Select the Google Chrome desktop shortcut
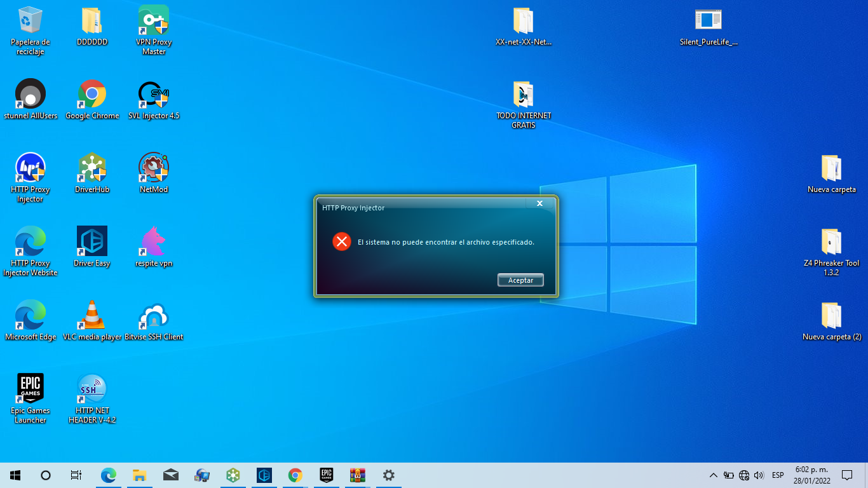 (92, 100)
